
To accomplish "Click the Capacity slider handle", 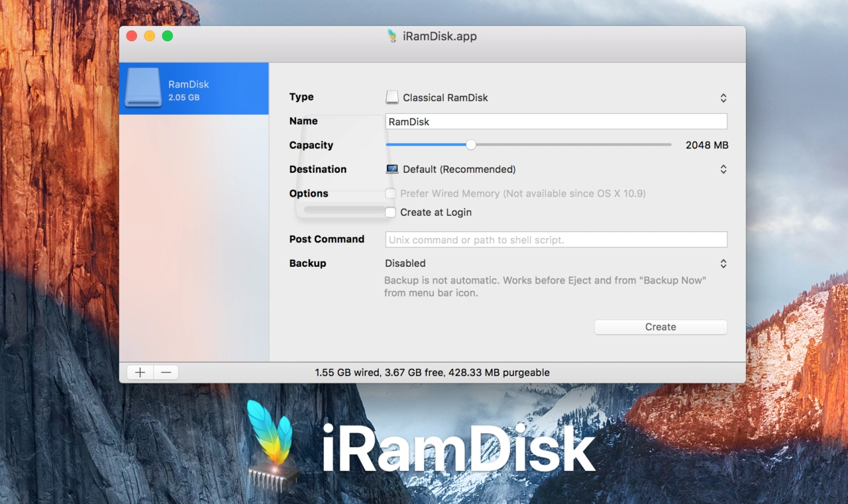I will (470, 144).
